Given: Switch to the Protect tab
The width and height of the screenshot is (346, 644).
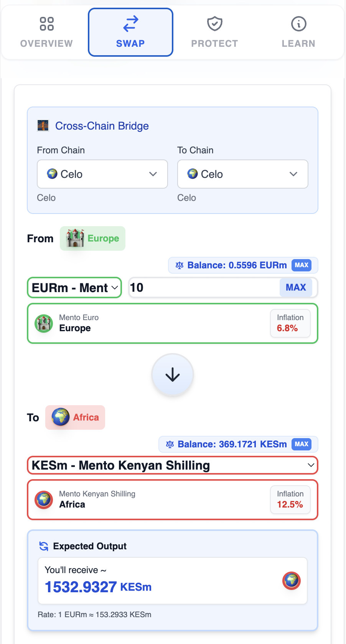Looking at the screenshot, I should point(214,33).
